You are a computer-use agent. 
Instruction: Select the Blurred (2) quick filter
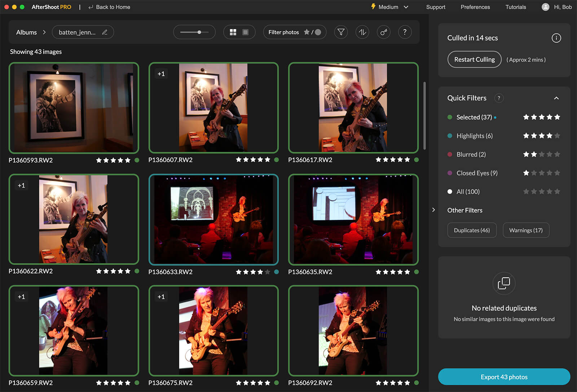[x=471, y=154]
